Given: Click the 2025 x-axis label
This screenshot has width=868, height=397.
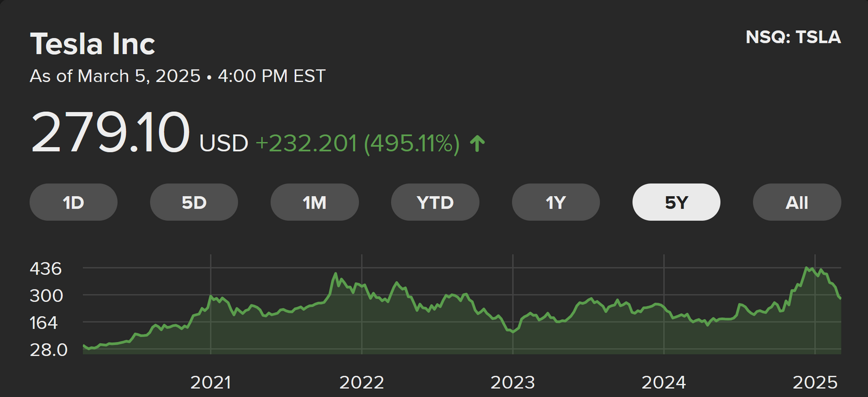Looking at the screenshot, I should (x=815, y=382).
